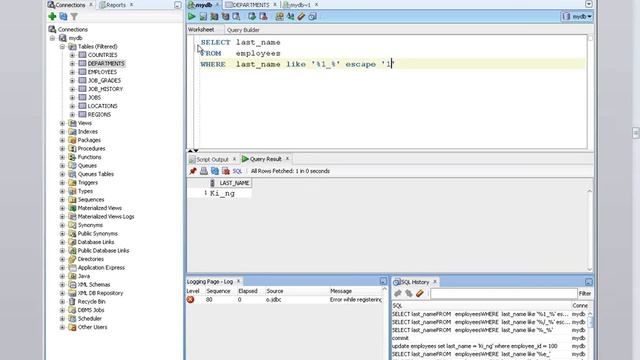Click the Commit toolbar icon
The image size is (640, 360).
tap(252, 16)
